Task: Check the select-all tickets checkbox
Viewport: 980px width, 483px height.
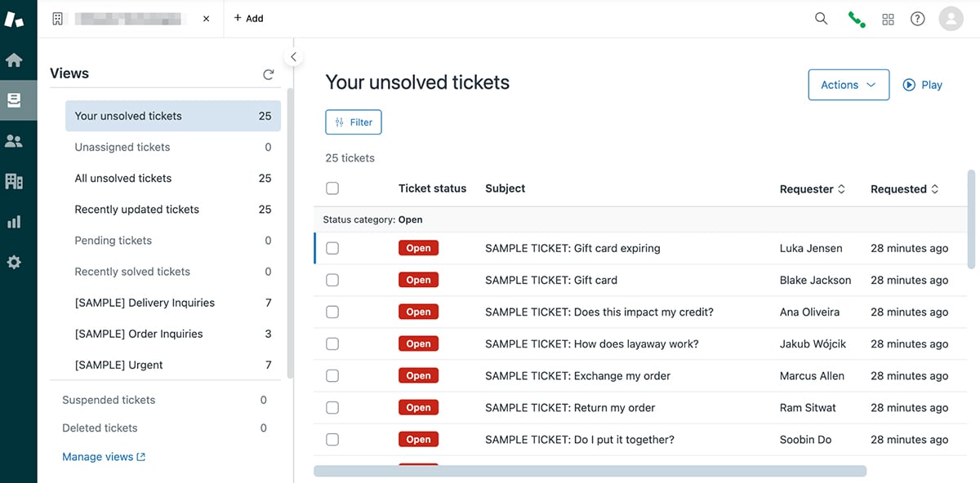Action: 332,188
